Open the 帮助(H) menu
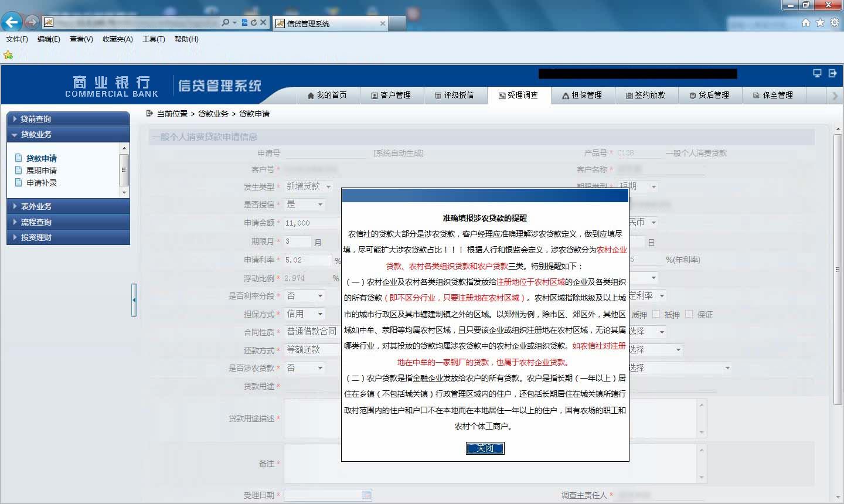The width and height of the screenshot is (844, 504). 186,39
